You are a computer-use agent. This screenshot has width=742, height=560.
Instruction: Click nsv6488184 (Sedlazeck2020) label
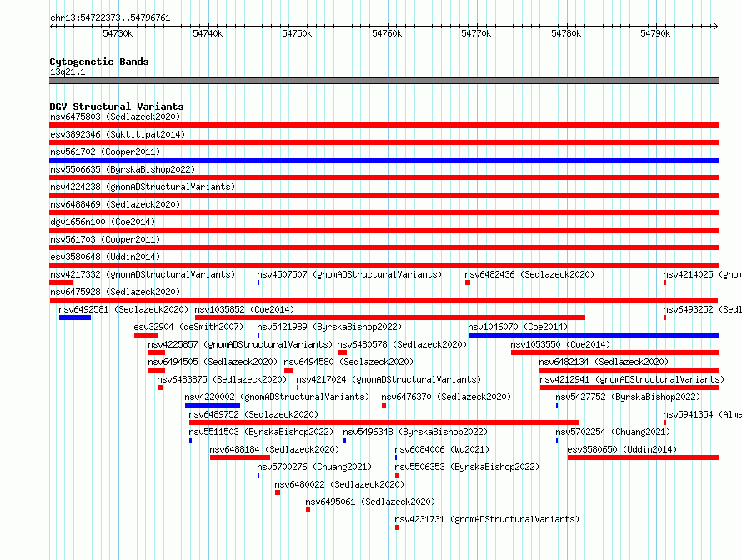(274, 449)
